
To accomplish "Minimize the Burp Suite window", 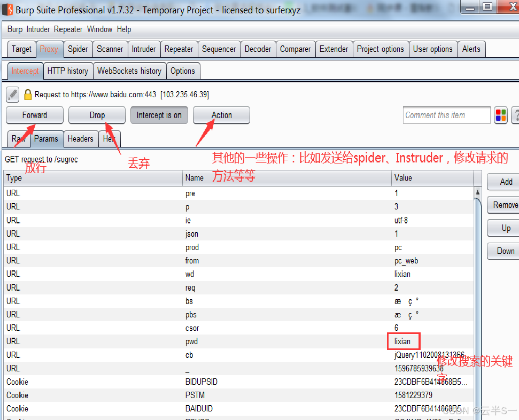I will tap(470, 6).
